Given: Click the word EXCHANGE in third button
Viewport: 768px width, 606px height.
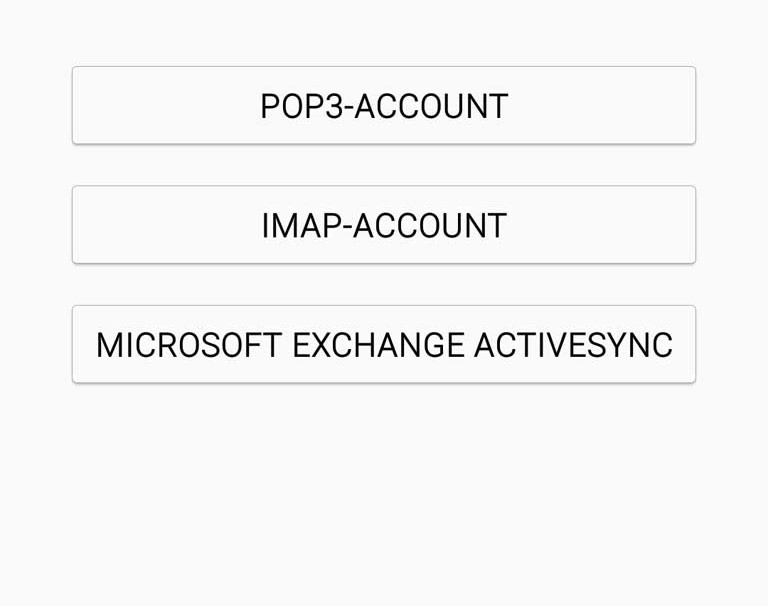Looking at the screenshot, I should click(x=378, y=345).
